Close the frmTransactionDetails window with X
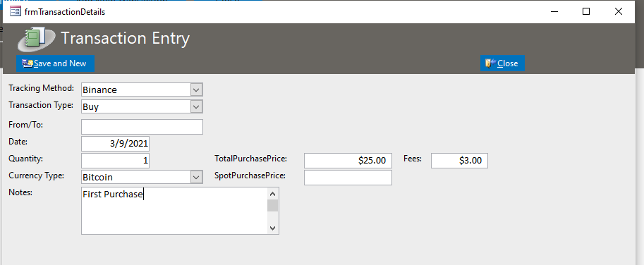The image size is (644, 265). pyautogui.click(x=618, y=11)
